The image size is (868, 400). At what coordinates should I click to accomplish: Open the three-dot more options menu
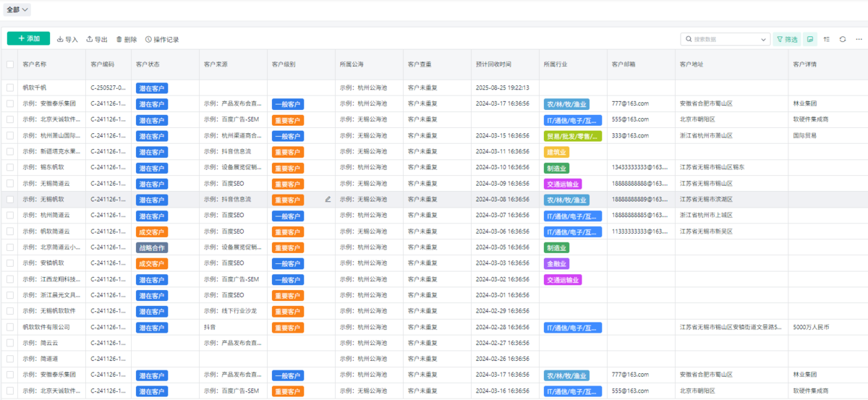[x=859, y=39]
